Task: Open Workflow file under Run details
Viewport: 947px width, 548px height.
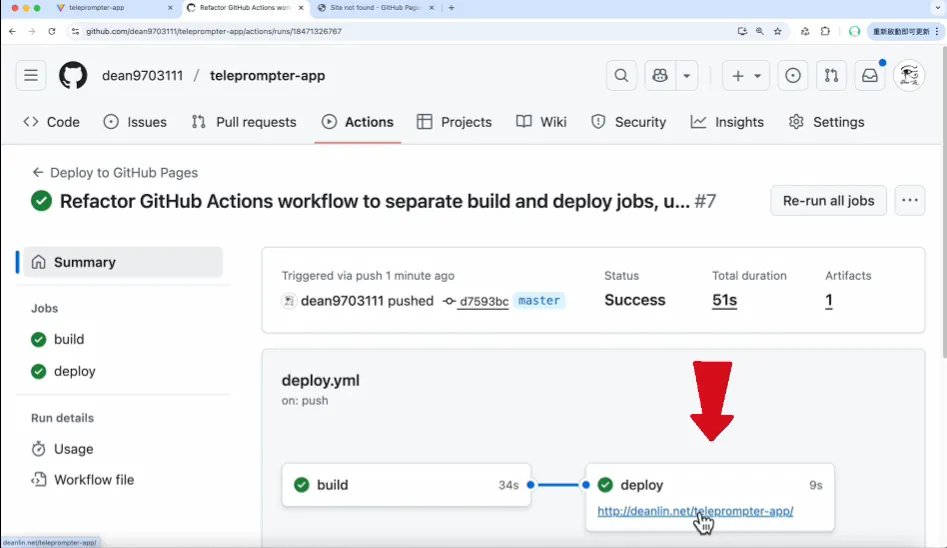Action: click(83, 480)
